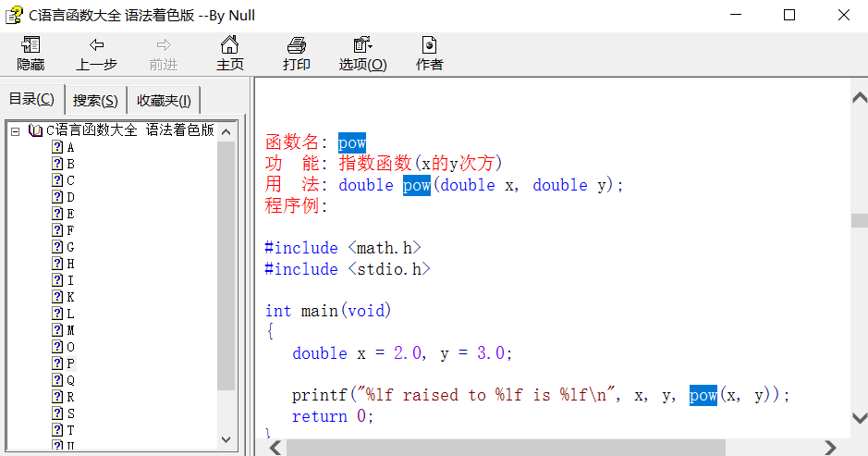
Task: Minimize the help viewer window
Action: [x=736, y=15]
